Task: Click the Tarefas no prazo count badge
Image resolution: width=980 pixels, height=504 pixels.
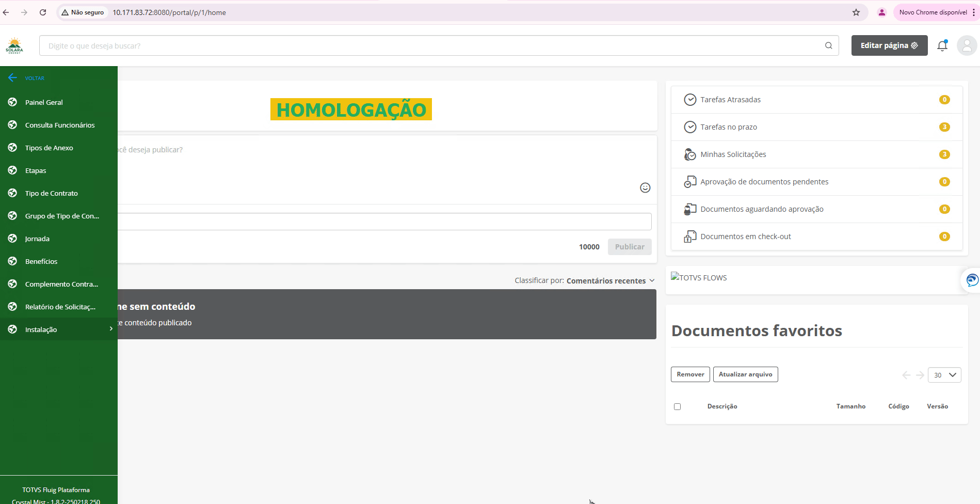Action: point(944,127)
